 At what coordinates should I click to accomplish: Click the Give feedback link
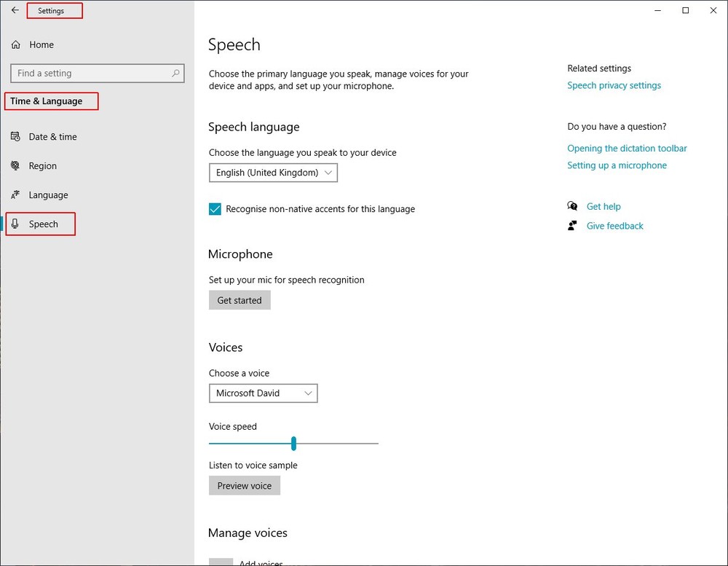pos(614,226)
